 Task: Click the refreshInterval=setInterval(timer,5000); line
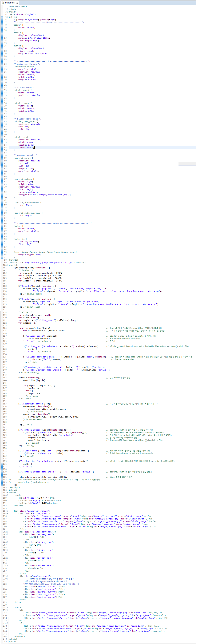(x=43, y=477)
